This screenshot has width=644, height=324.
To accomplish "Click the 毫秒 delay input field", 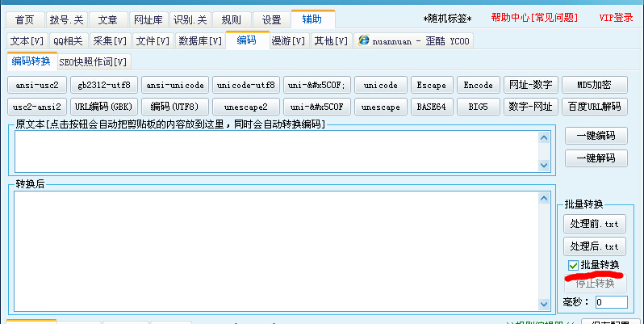I will (612, 302).
